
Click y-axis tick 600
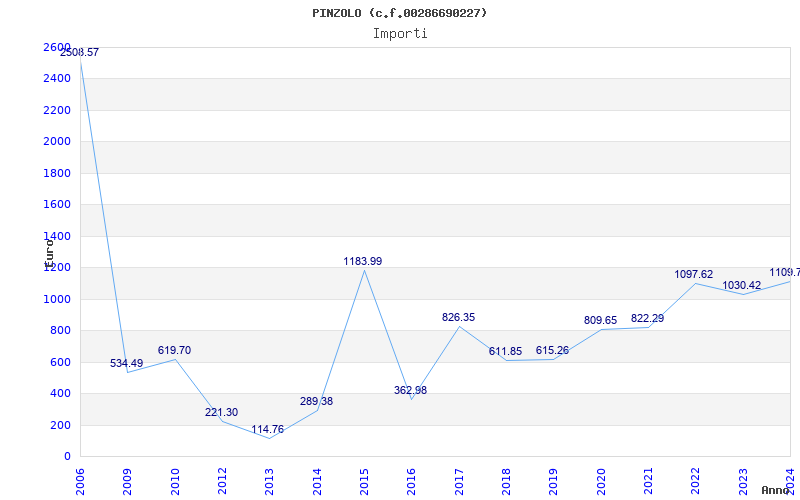[60, 362]
